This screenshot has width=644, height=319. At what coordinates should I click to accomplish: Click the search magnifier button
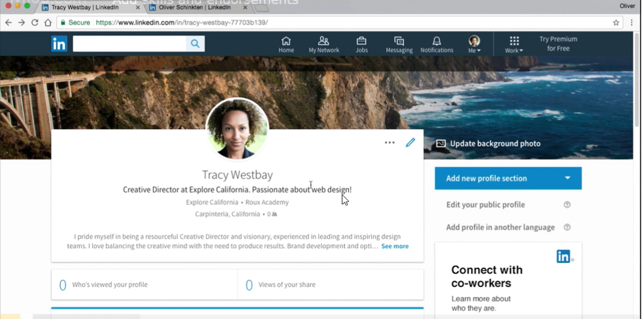click(195, 44)
